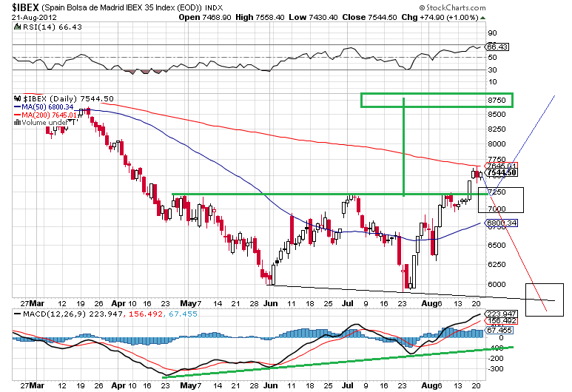Click the MACD(12,26,9) indicator label
Image resolution: width=572 pixels, height=392 pixels.
pyautogui.click(x=54, y=314)
